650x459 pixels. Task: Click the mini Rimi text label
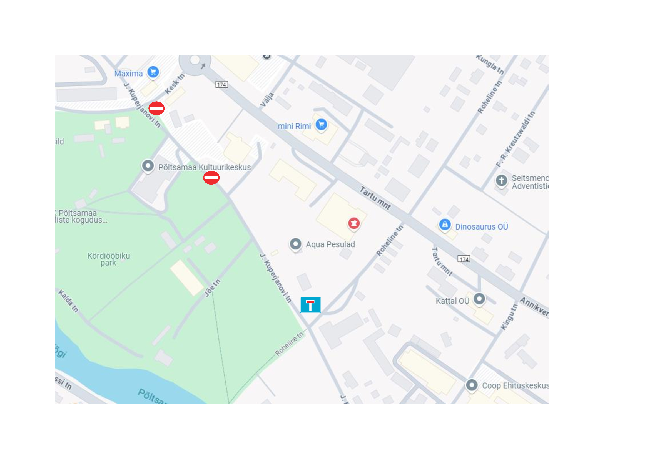pos(294,126)
